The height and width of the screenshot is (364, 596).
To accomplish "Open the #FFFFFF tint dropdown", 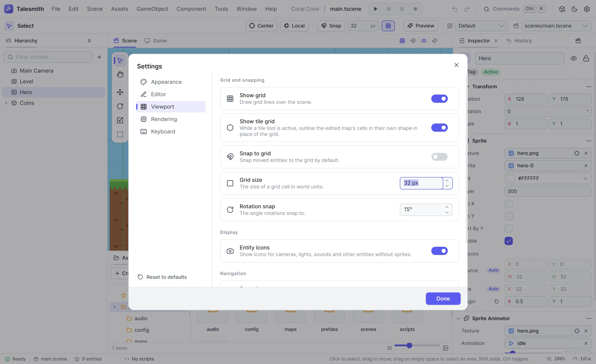I will (585, 178).
